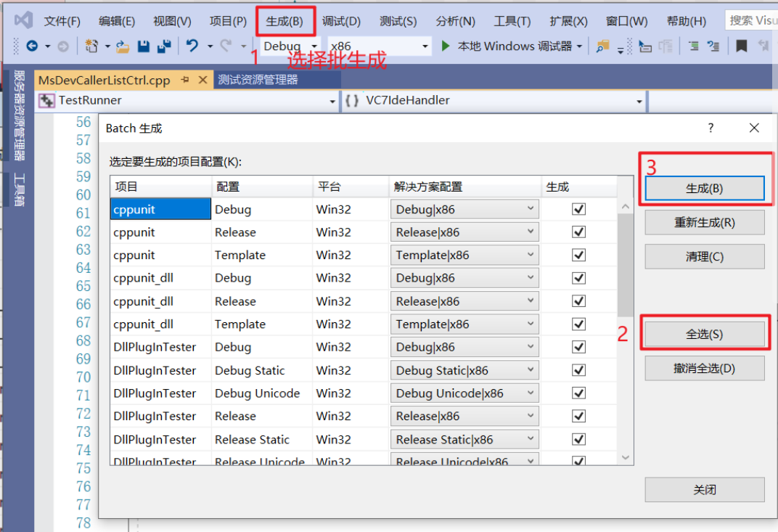This screenshot has width=778, height=532.
Task: Click the Undo toolbar icon
Action: coord(190,45)
